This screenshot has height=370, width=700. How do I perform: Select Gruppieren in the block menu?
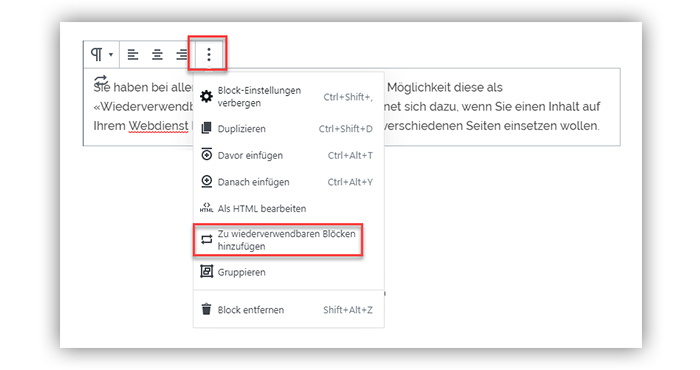point(288,272)
